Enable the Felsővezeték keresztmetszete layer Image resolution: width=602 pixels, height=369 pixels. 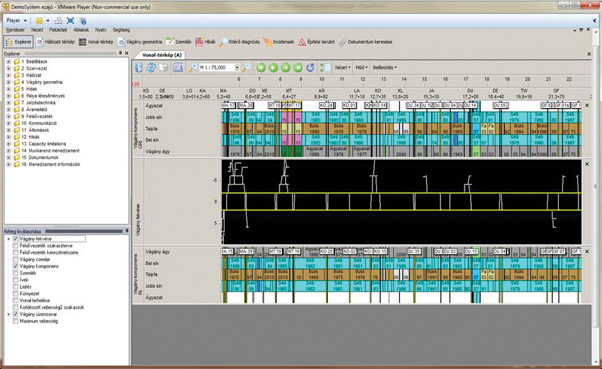16,253
